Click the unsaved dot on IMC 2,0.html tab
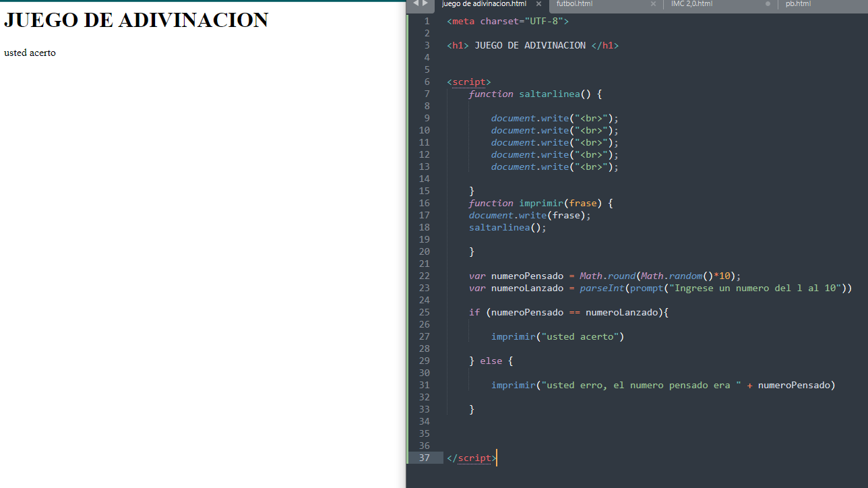 coord(768,4)
